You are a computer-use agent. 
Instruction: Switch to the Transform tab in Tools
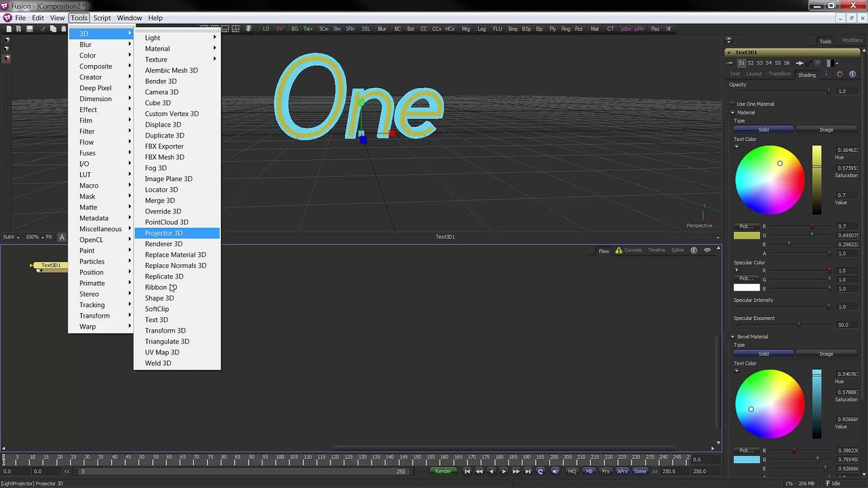point(779,74)
